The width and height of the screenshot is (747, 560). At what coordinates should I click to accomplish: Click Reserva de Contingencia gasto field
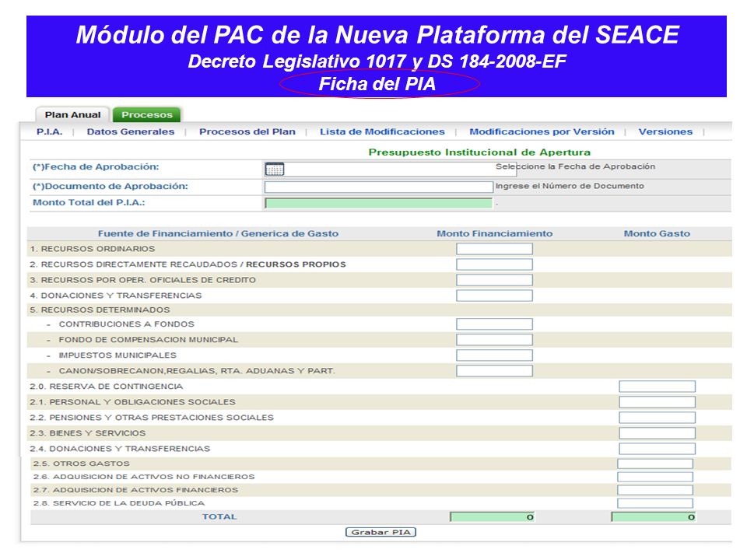(657, 387)
